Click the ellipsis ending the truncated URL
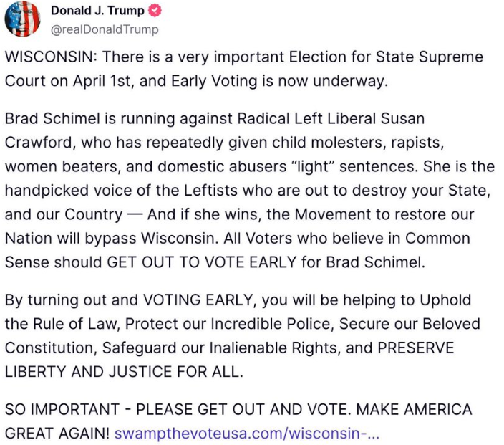 374,435
